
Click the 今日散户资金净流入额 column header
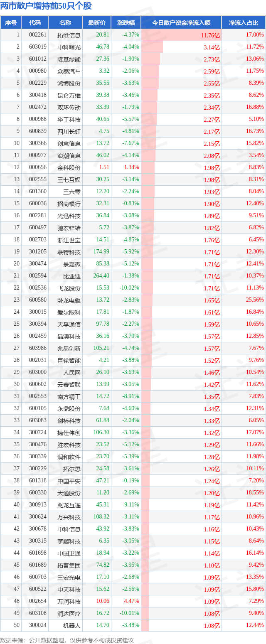point(181,23)
